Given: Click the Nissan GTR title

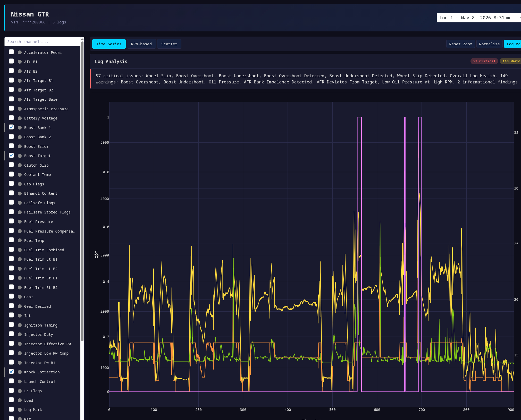Looking at the screenshot, I should 30,14.
